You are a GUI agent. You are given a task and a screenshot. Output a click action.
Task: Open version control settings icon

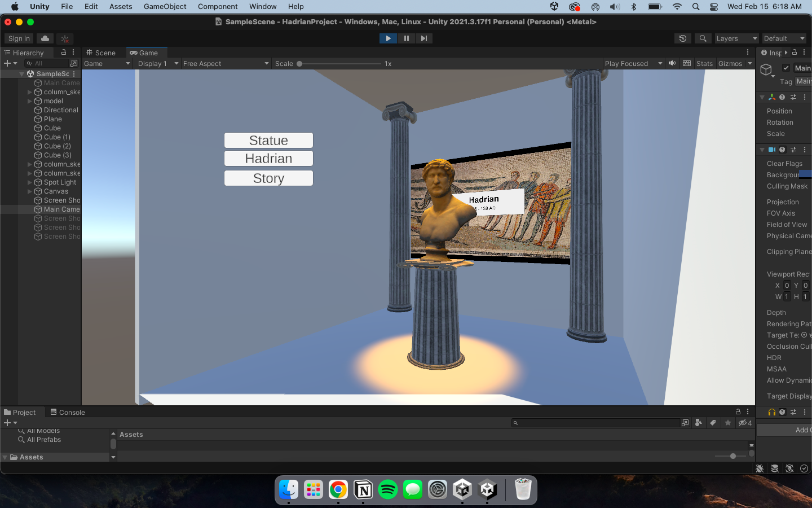tap(65, 38)
